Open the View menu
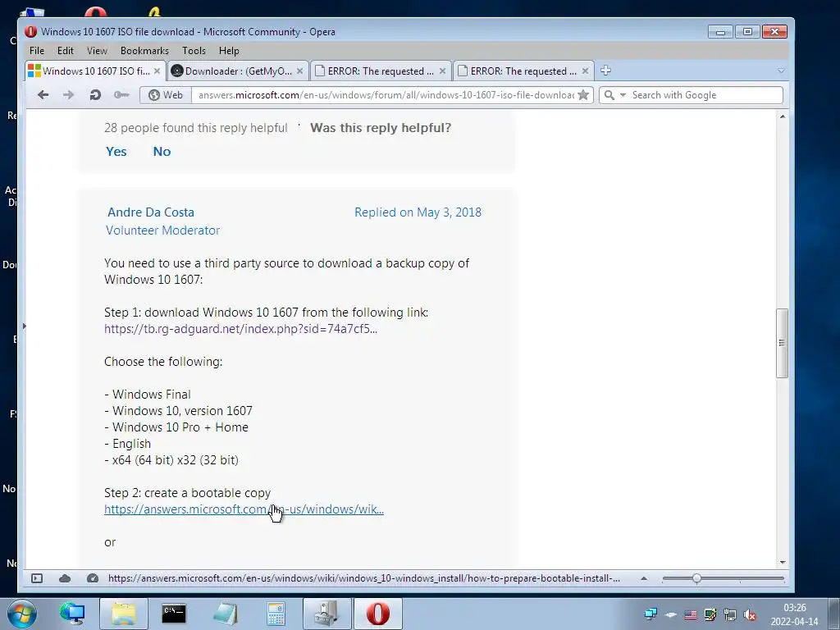 [x=97, y=50]
